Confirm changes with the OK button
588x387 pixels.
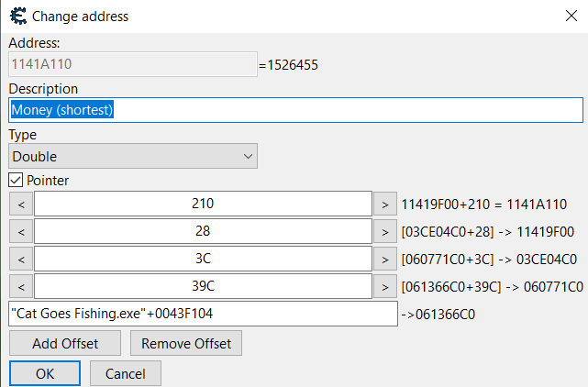tap(45, 373)
